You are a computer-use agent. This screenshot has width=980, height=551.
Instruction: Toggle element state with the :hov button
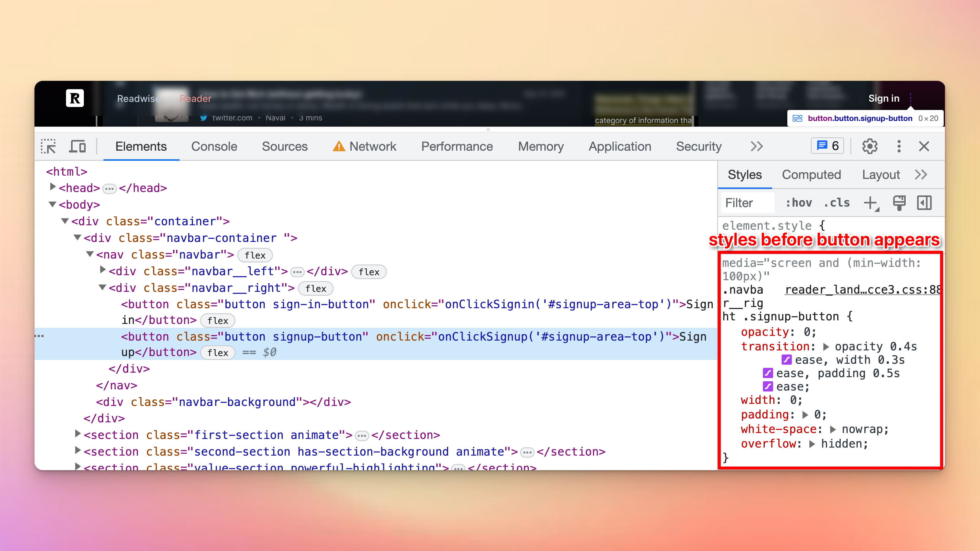[799, 203]
